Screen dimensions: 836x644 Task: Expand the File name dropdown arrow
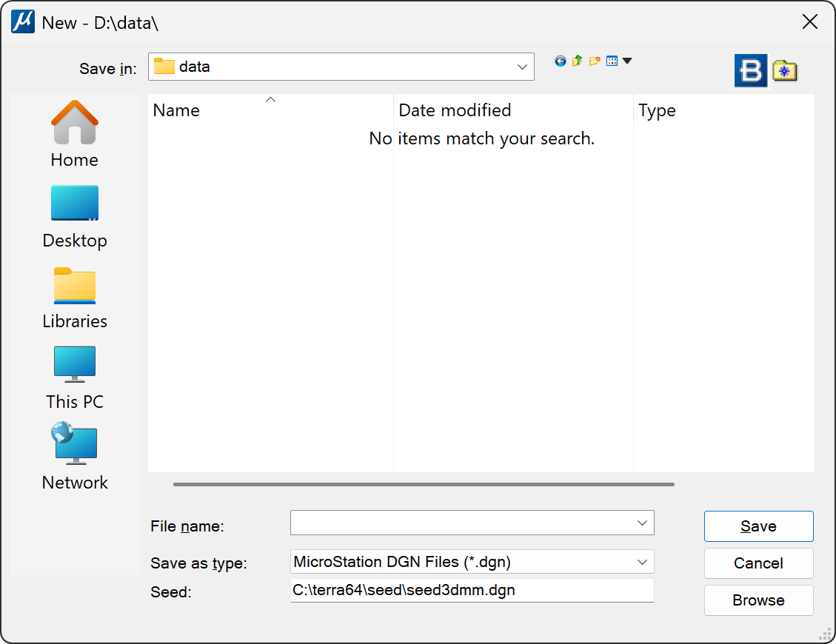642,523
